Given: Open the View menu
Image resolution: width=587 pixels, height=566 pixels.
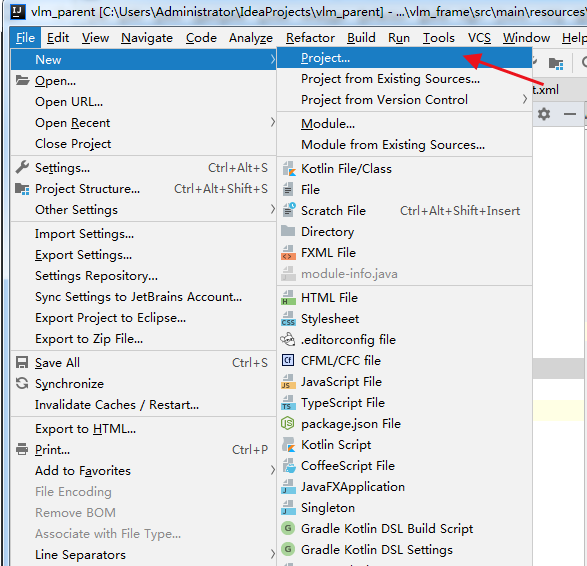Looking at the screenshot, I should tap(95, 38).
